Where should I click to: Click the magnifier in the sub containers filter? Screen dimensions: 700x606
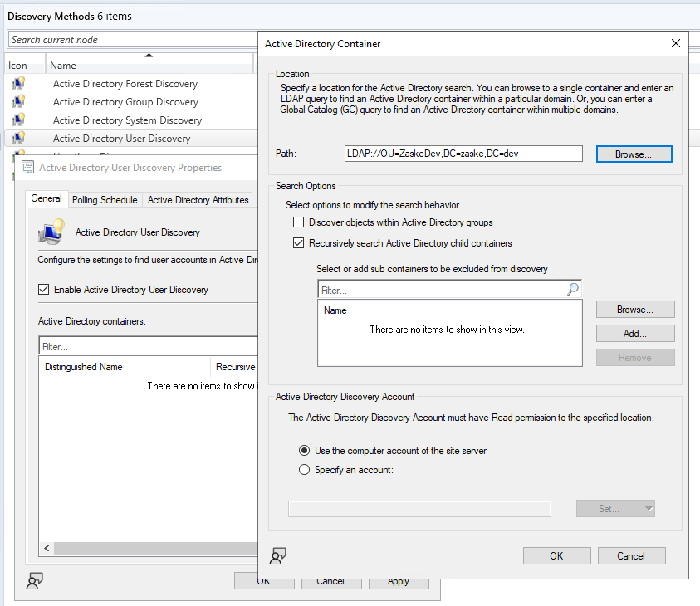point(572,287)
